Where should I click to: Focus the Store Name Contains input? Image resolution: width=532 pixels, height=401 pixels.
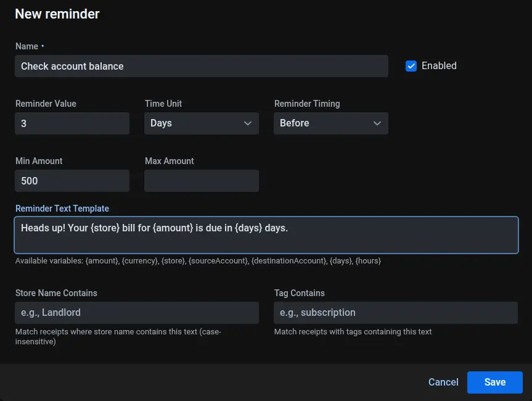(136, 313)
